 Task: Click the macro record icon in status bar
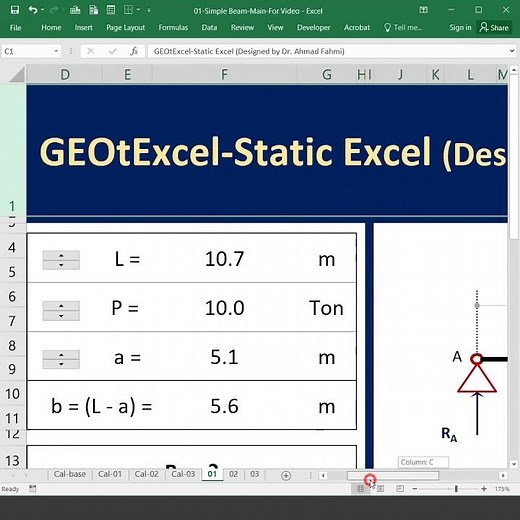32,489
